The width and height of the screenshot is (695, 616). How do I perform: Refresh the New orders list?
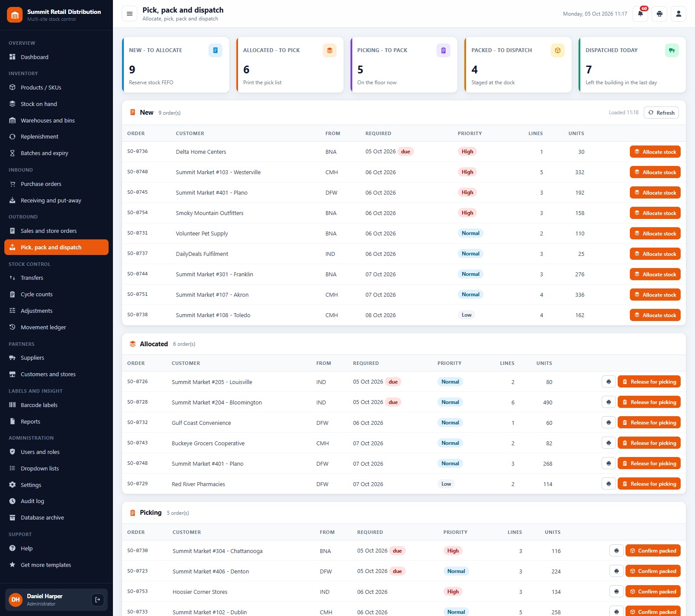(661, 113)
